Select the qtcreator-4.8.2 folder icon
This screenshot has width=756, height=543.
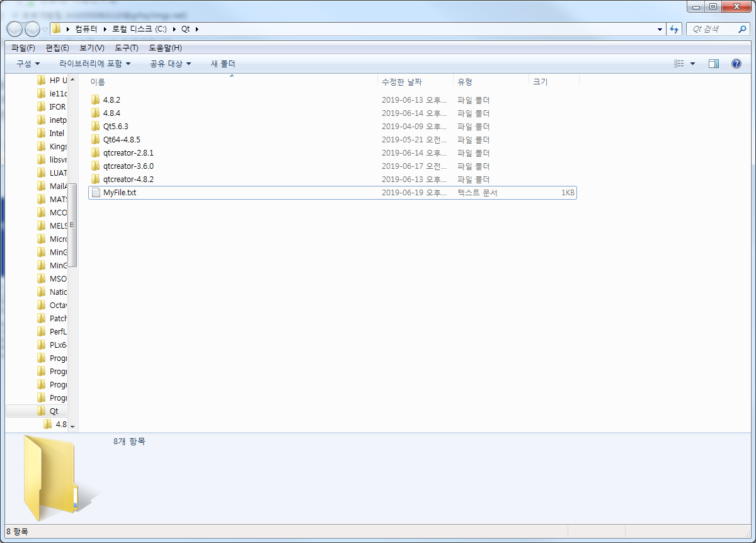point(96,180)
